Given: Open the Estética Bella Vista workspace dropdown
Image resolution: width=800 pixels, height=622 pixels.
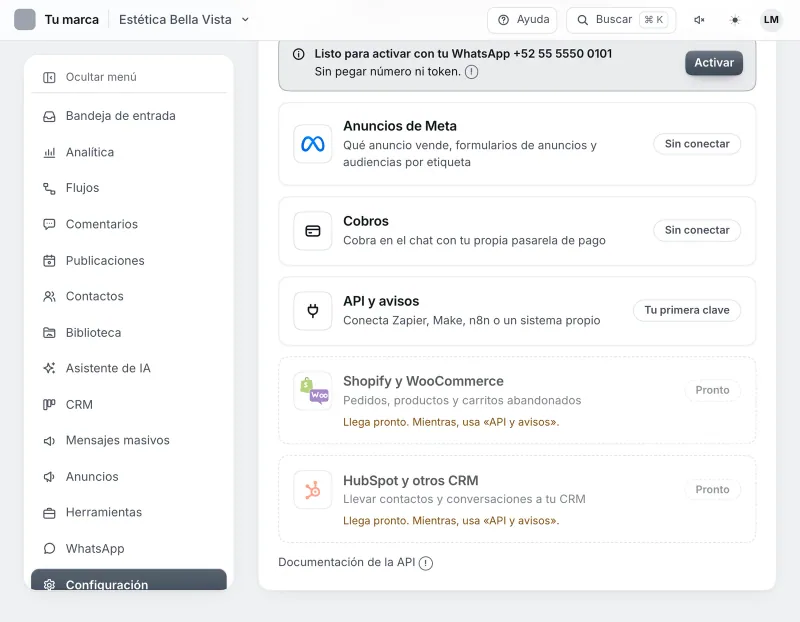Looking at the screenshot, I should (x=184, y=20).
